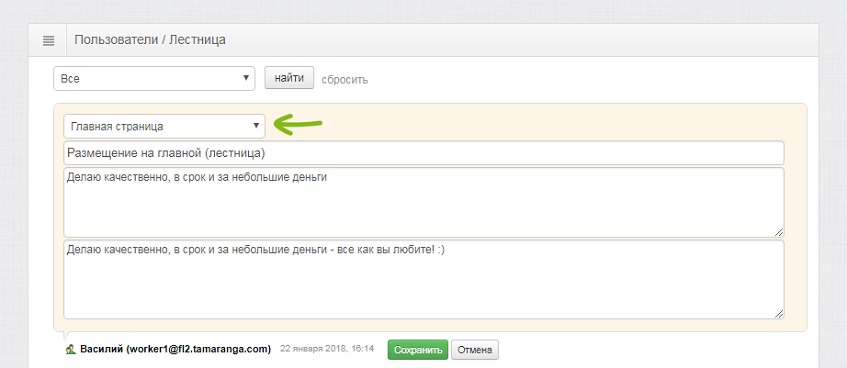Click the textarea ending "все как вы любите! :)"

[x=424, y=279]
